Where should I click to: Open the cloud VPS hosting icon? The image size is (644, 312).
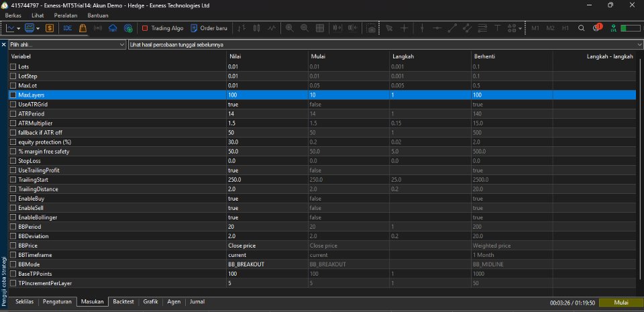[113, 28]
